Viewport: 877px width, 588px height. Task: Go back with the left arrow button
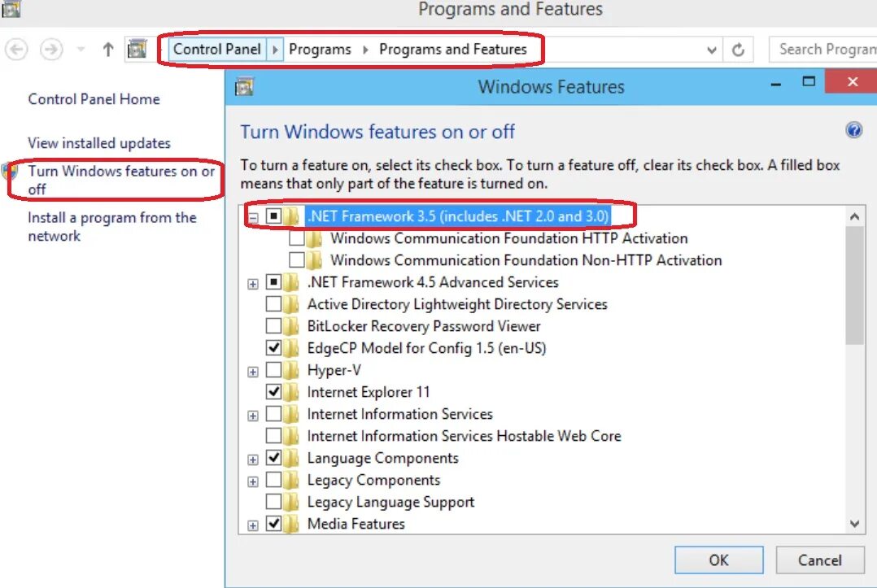[x=16, y=50]
